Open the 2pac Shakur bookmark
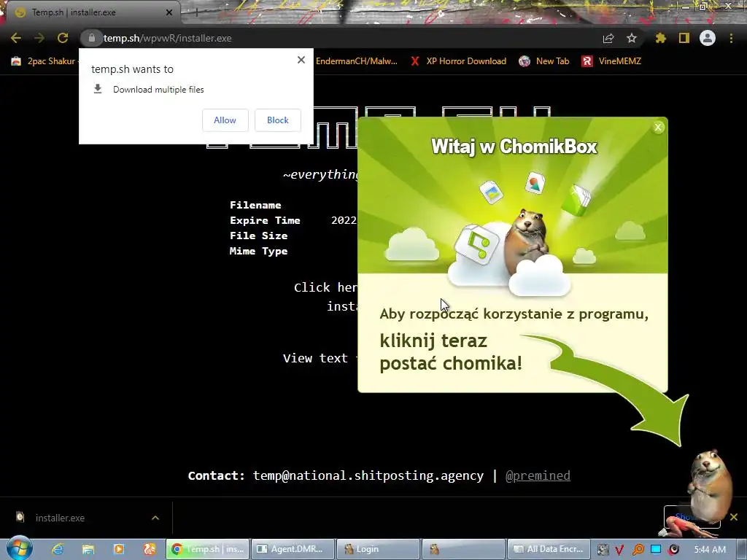Viewport: 747px width, 560px height. (x=44, y=61)
